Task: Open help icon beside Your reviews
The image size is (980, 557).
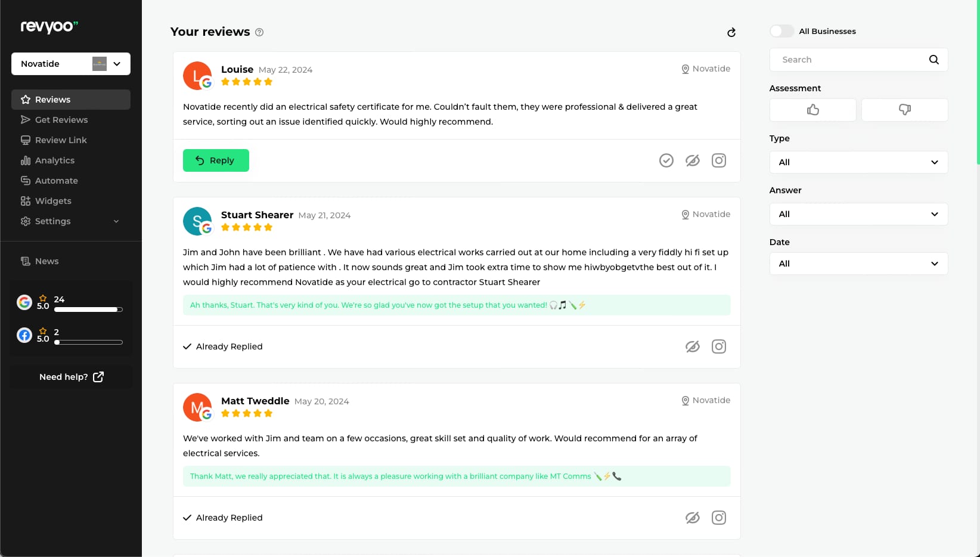Action: (x=259, y=32)
